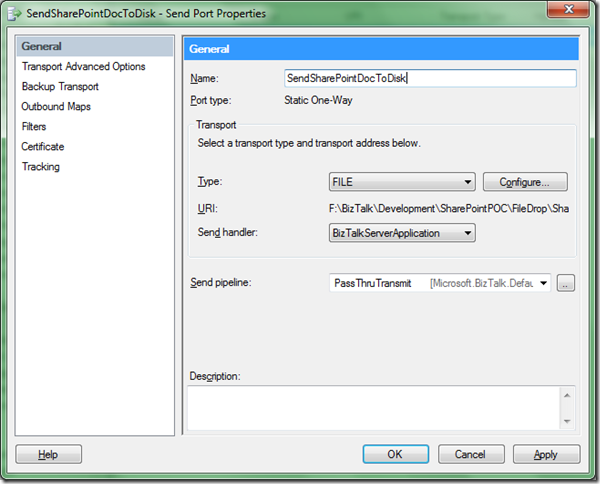Image resolution: width=600 pixels, height=484 pixels.
Task: Select the General page in sidebar
Action: [x=95, y=46]
